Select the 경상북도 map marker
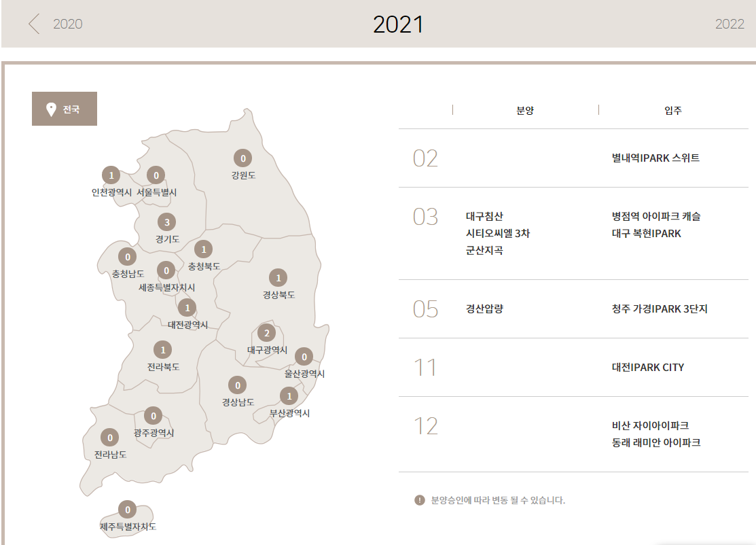 278,278
